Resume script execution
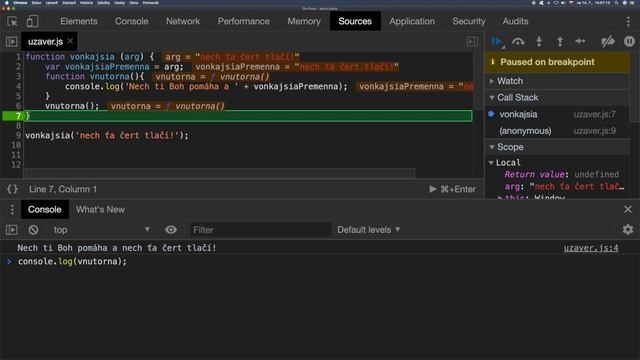 (x=497, y=41)
